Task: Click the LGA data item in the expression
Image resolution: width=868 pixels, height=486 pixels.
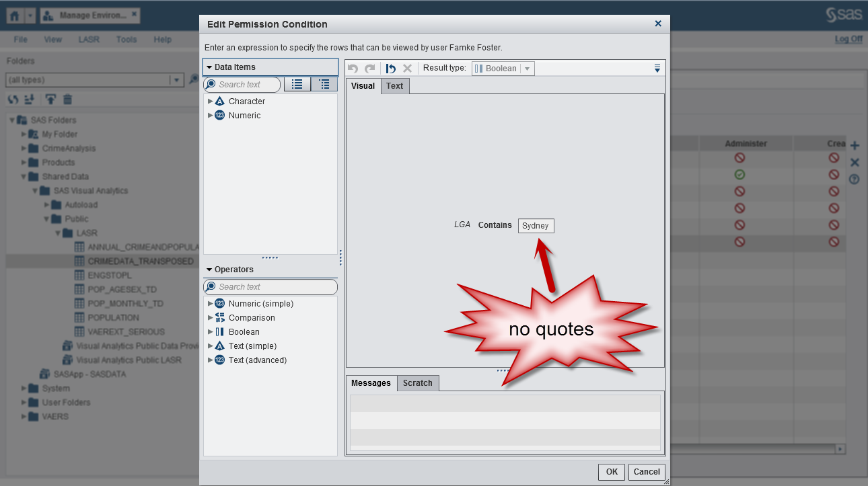Action: [x=462, y=225]
